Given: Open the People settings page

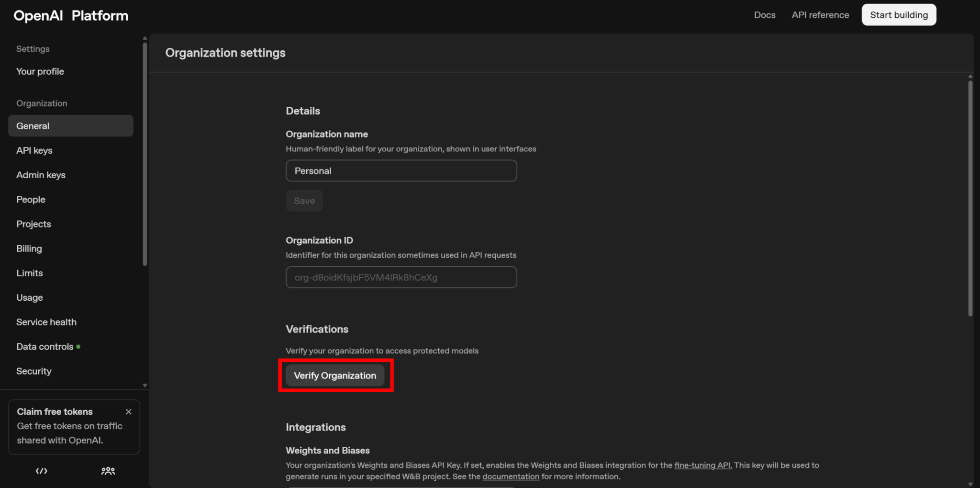Looking at the screenshot, I should click(31, 200).
